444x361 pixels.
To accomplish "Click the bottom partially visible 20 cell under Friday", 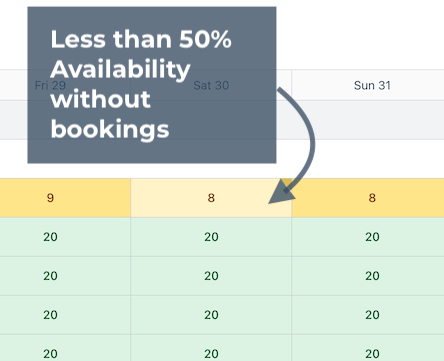I will [65, 348].
